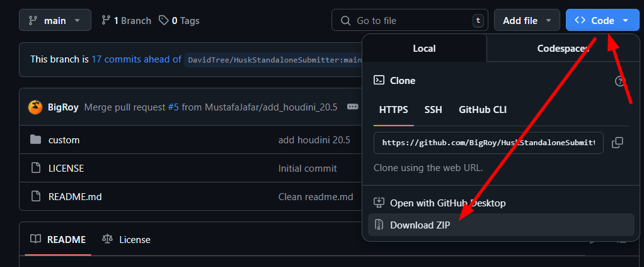Open the Clean readme.md commit link
This screenshot has height=267, width=644.
pyautogui.click(x=316, y=197)
